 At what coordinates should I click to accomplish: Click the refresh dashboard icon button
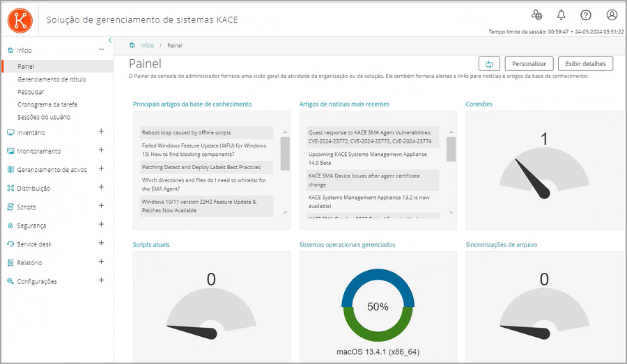pyautogui.click(x=489, y=64)
